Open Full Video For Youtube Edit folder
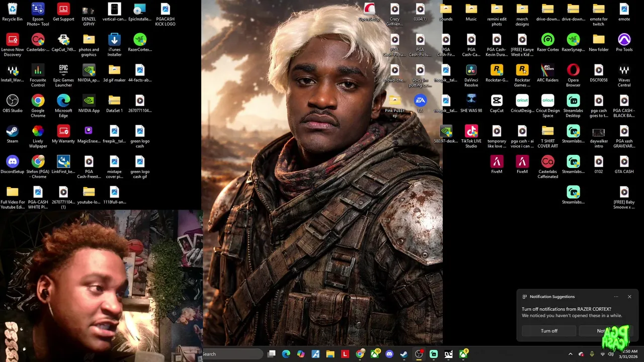This screenshot has height=362, width=644. pos(13,198)
